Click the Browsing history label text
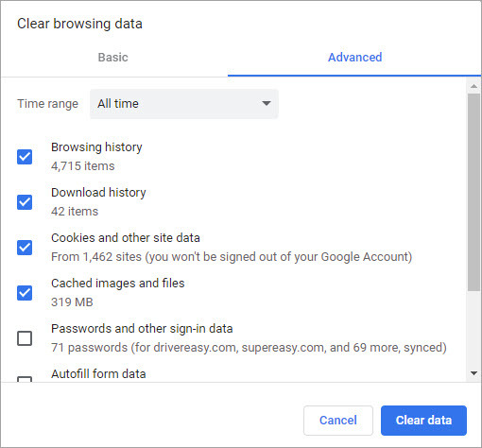 [96, 147]
